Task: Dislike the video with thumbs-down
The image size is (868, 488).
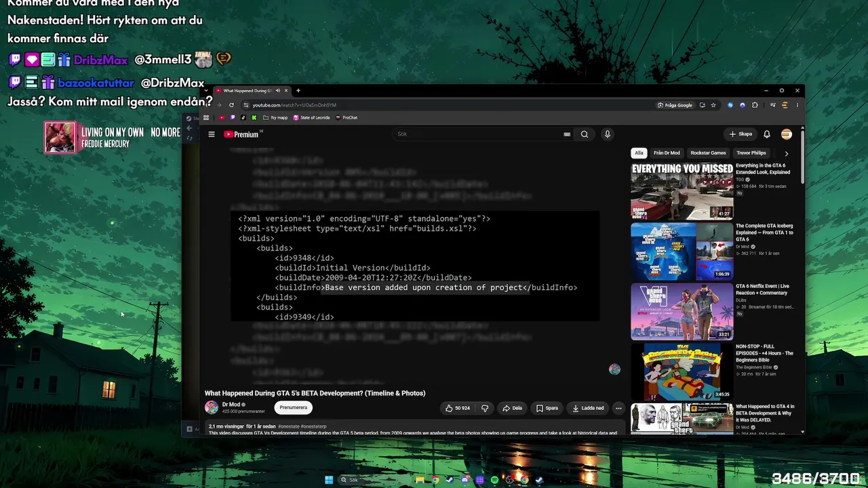Action: pyautogui.click(x=485, y=408)
